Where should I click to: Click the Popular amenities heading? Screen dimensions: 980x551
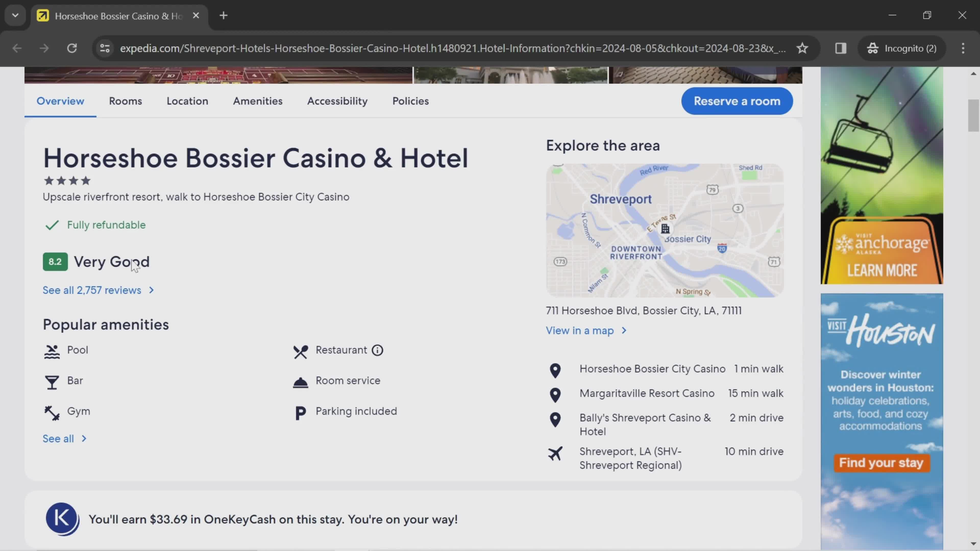pos(106,324)
